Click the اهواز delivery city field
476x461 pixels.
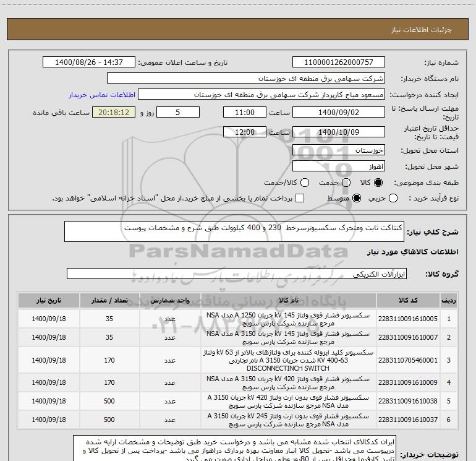(x=338, y=166)
